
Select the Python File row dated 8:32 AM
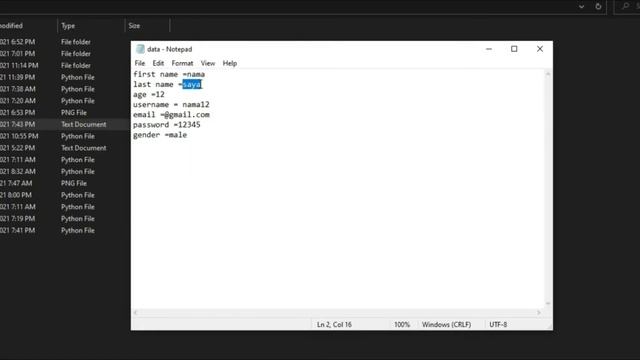[64, 171]
